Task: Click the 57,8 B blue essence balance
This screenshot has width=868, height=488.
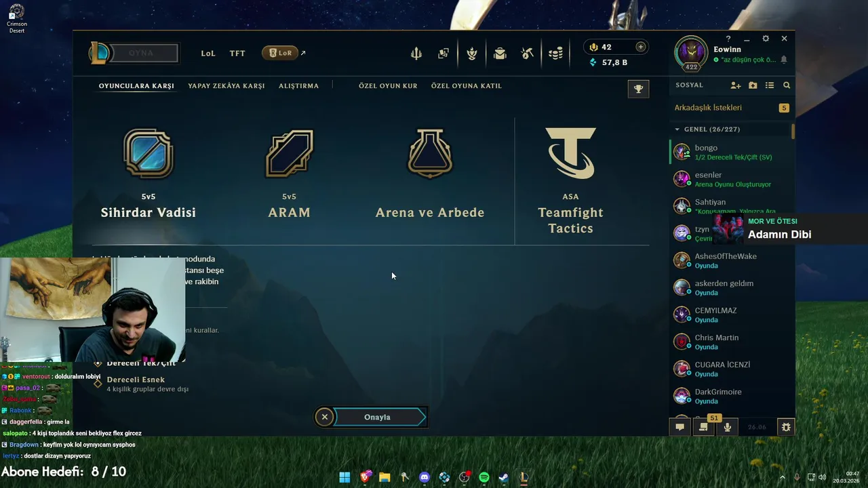Action: coord(608,62)
